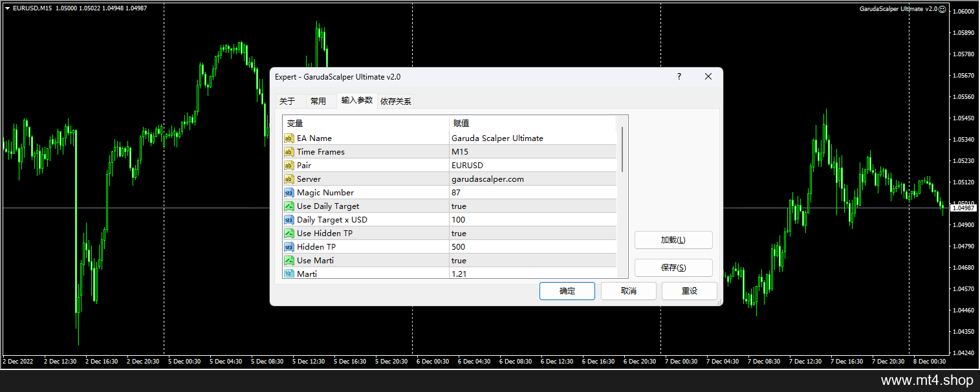
Task: Click the string icon beside Server
Action: (x=289, y=179)
